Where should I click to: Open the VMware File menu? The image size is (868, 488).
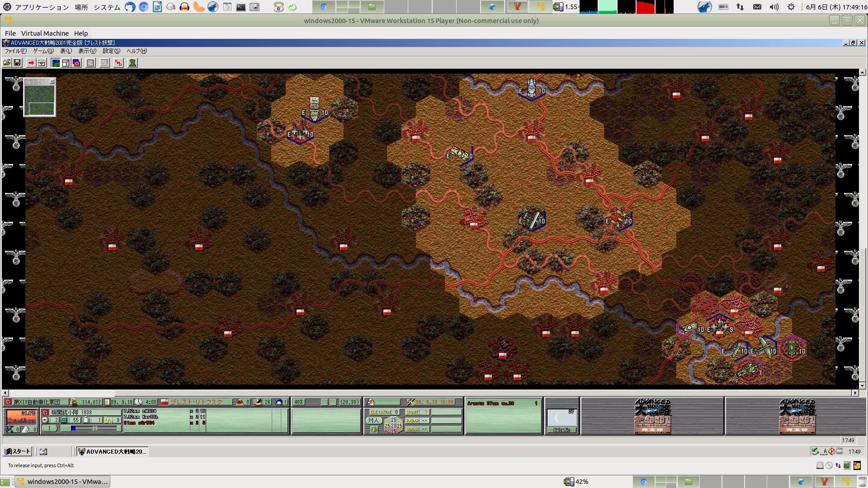pyautogui.click(x=10, y=33)
